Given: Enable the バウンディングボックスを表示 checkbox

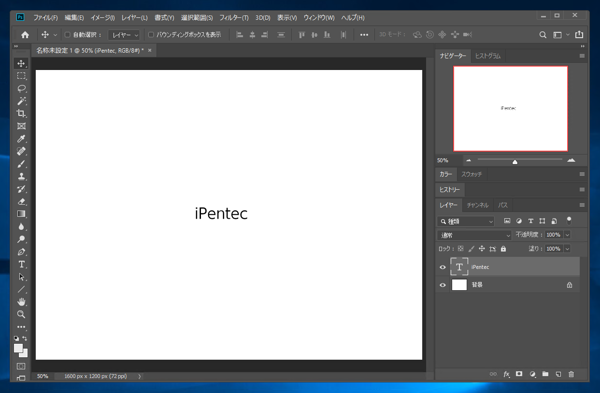Looking at the screenshot, I should click(151, 35).
